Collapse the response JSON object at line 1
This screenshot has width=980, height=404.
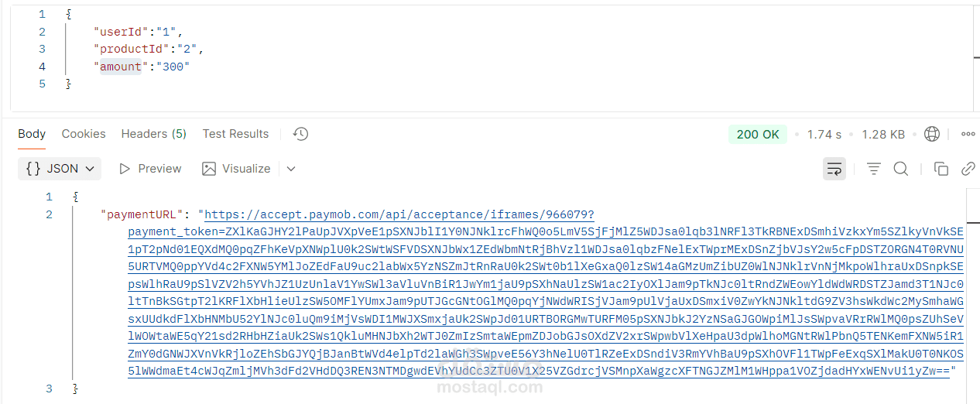(76, 197)
